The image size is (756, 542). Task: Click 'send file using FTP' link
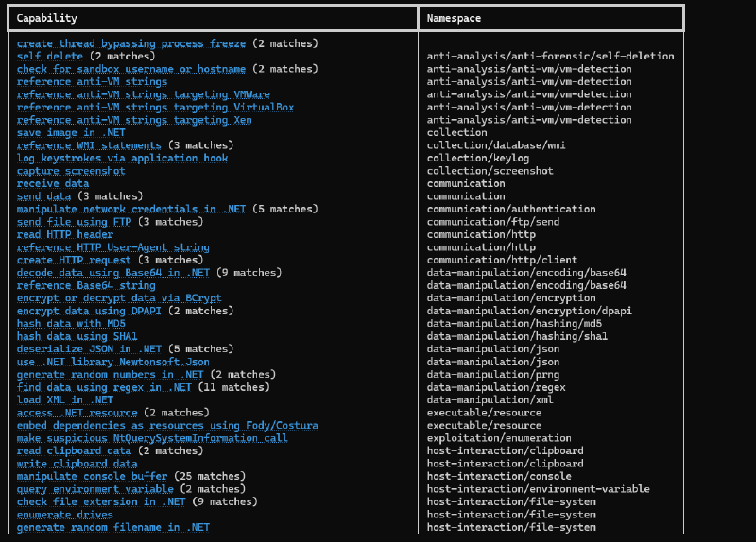point(74,222)
